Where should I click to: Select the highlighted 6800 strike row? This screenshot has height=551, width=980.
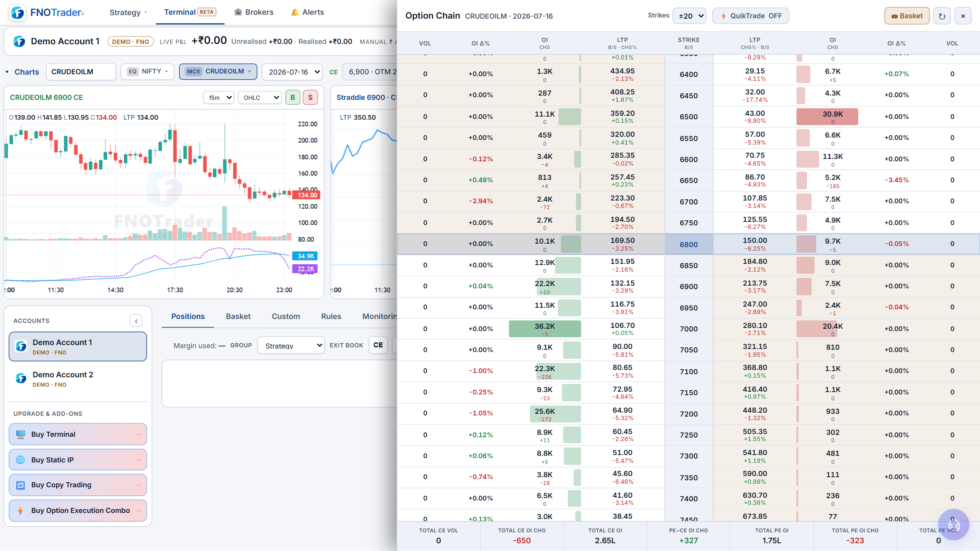[688, 244]
